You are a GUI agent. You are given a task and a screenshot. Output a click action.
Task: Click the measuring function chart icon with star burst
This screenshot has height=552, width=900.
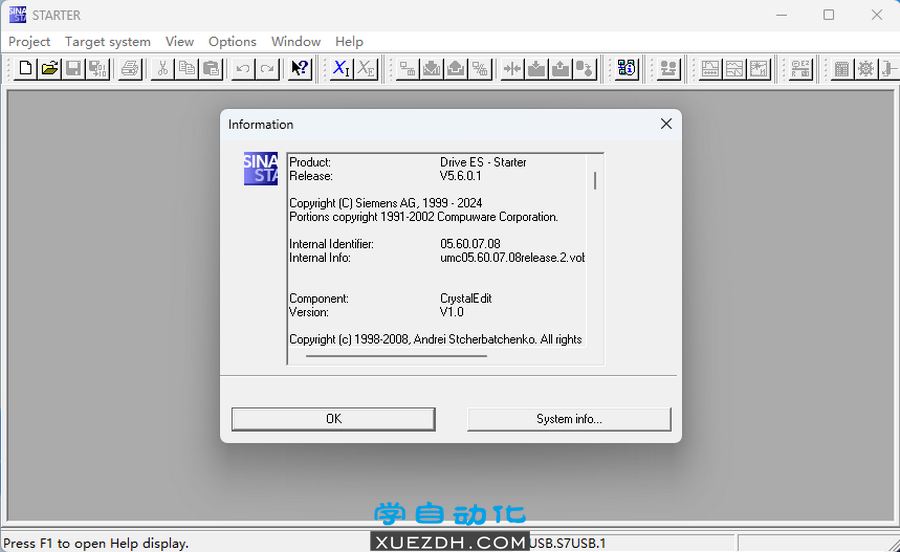pyautogui.click(x=758, y=69)
